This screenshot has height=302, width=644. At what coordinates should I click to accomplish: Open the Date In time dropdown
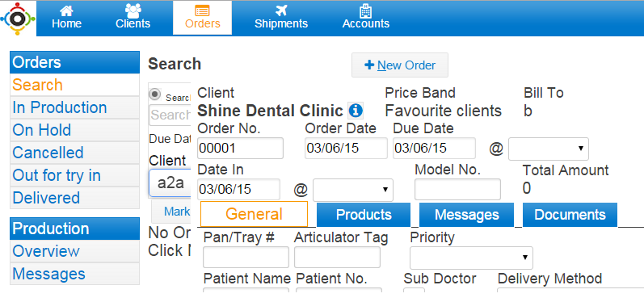353,190
